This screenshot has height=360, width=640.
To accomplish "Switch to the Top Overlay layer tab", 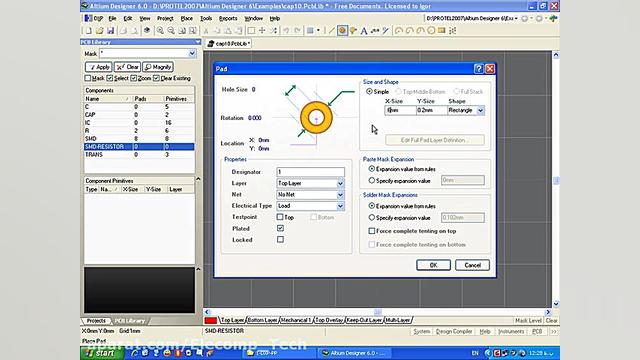I will tap(329, 320).
